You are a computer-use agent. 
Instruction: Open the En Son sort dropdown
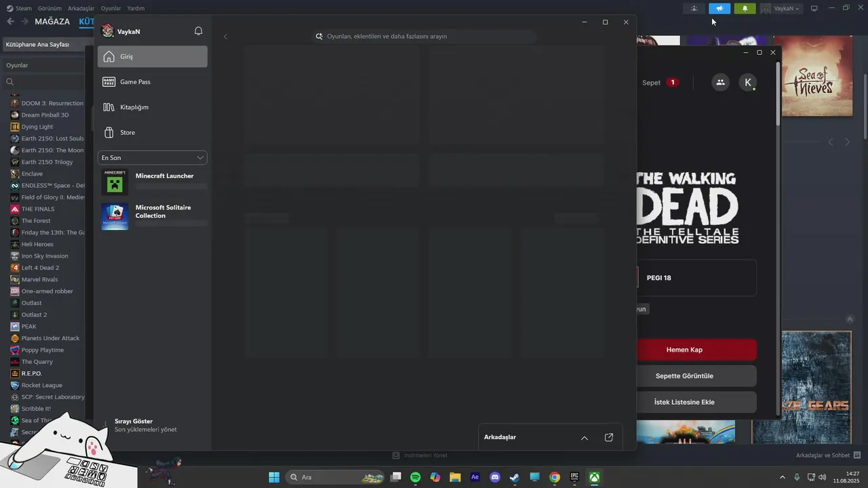(153, 158)
